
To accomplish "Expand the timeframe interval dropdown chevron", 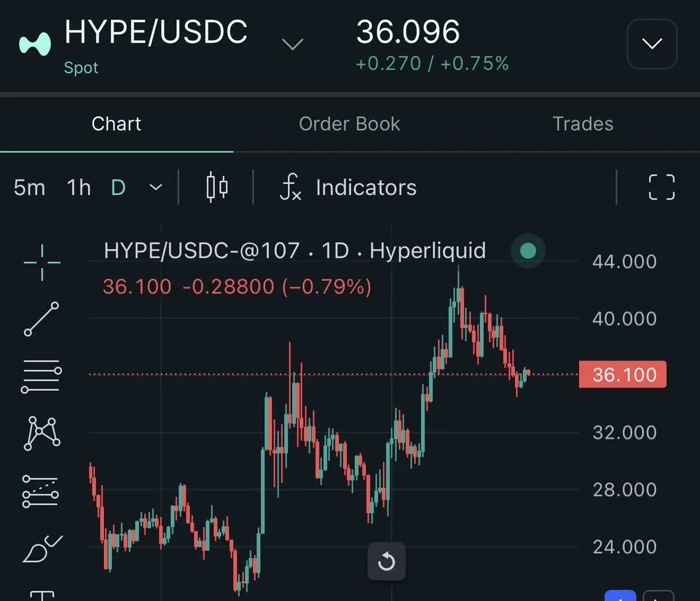I will pyautogui.click(x=155, y=188).
